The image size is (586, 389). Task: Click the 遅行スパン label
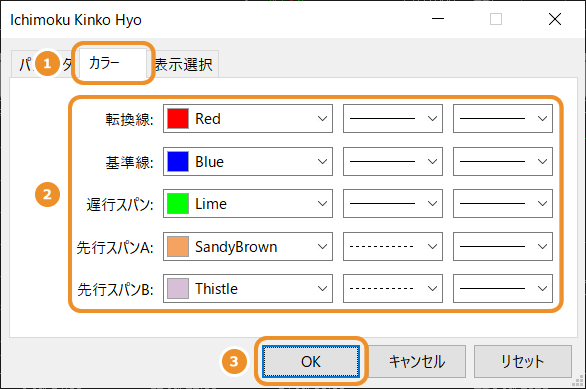(120, 204)
